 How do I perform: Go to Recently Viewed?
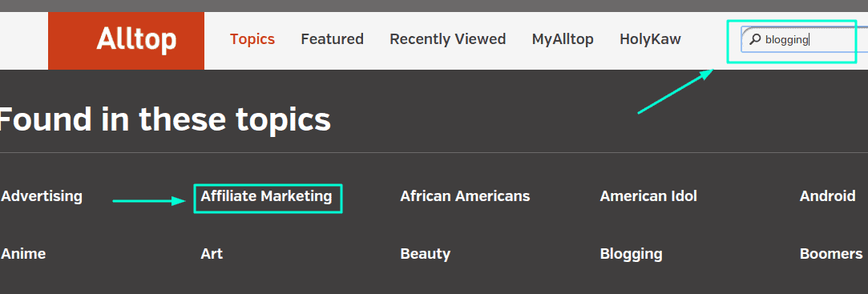(x=448, y=39)
